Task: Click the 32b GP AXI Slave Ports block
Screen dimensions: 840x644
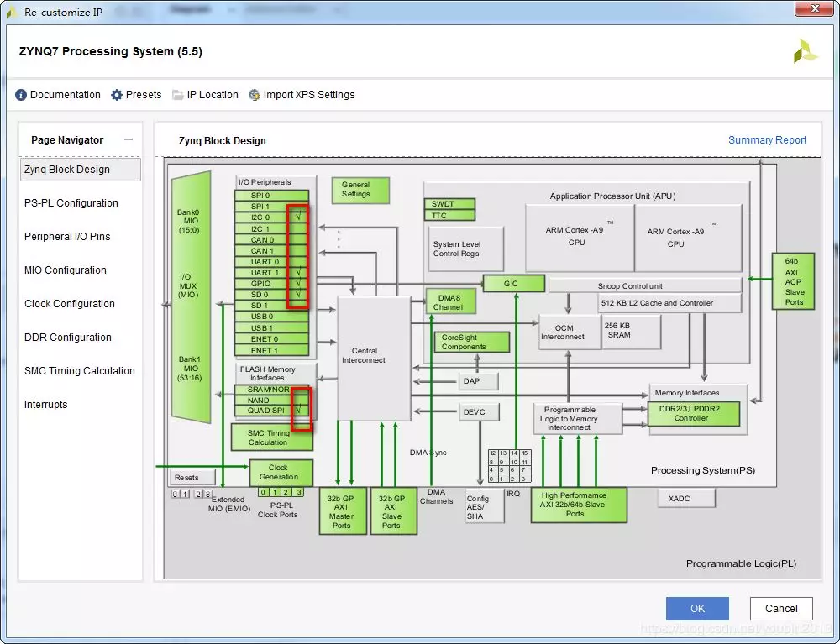Action: [x=394, y=510]
